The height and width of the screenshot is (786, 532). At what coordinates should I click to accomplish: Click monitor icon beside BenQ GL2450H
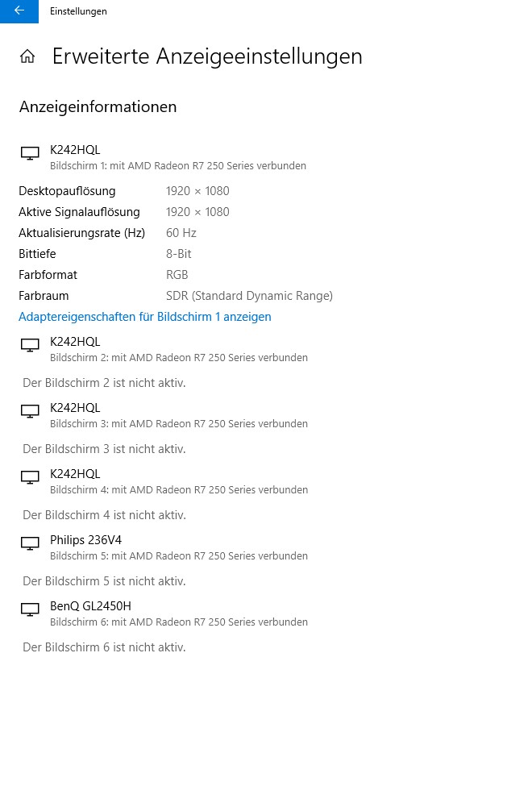click(x=30, y=610)
